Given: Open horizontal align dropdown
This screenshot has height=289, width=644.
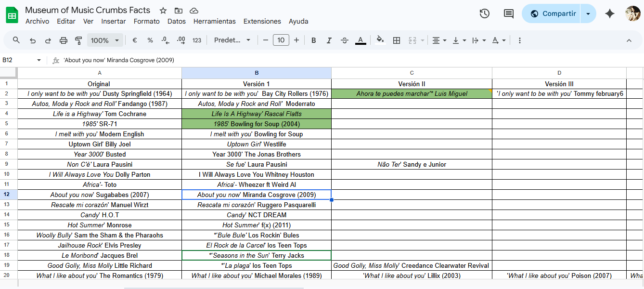Looking at the screenshot, I should click(439, 40).
